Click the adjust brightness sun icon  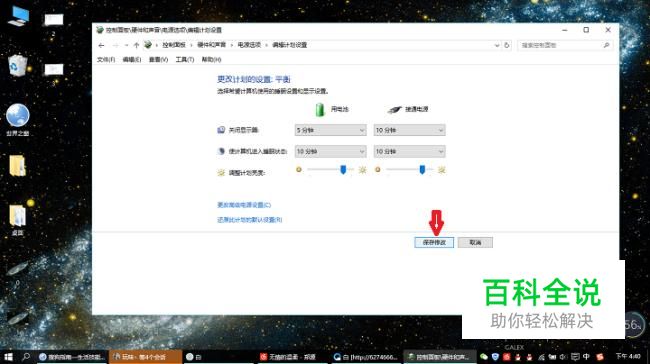pyautogui.click(x=221, y=173)
